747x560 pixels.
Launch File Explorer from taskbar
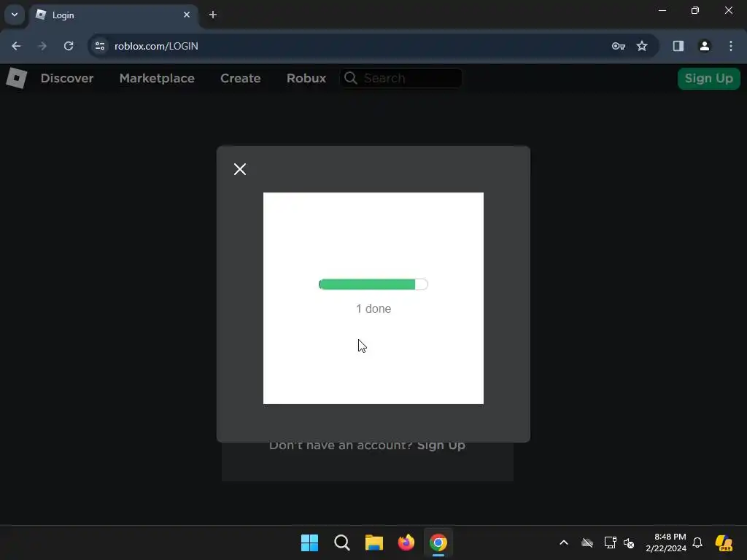click(374, 542)
